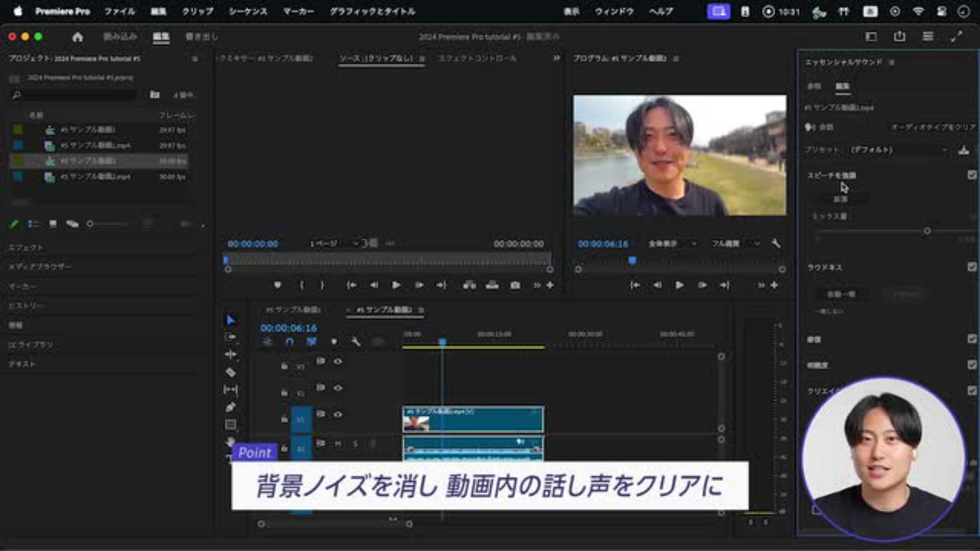Screen dimensions: 980x551
Task: Toggle the スピーチを強調 checkbox
Action: pyautogui.click(x=972, y=175)
